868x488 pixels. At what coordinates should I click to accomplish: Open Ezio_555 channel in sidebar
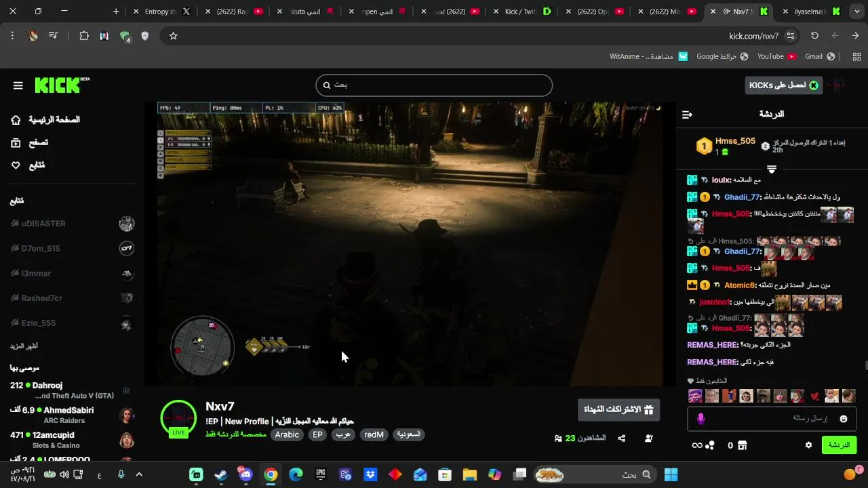coord(72,323)
